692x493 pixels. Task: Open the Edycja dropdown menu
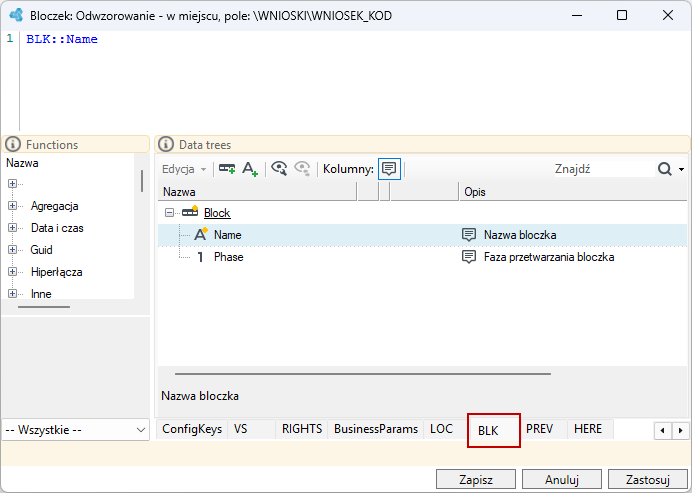tap(184, 169)
